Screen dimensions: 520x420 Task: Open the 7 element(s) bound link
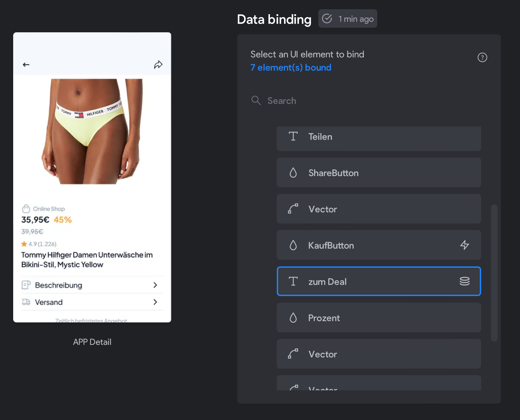291,68
